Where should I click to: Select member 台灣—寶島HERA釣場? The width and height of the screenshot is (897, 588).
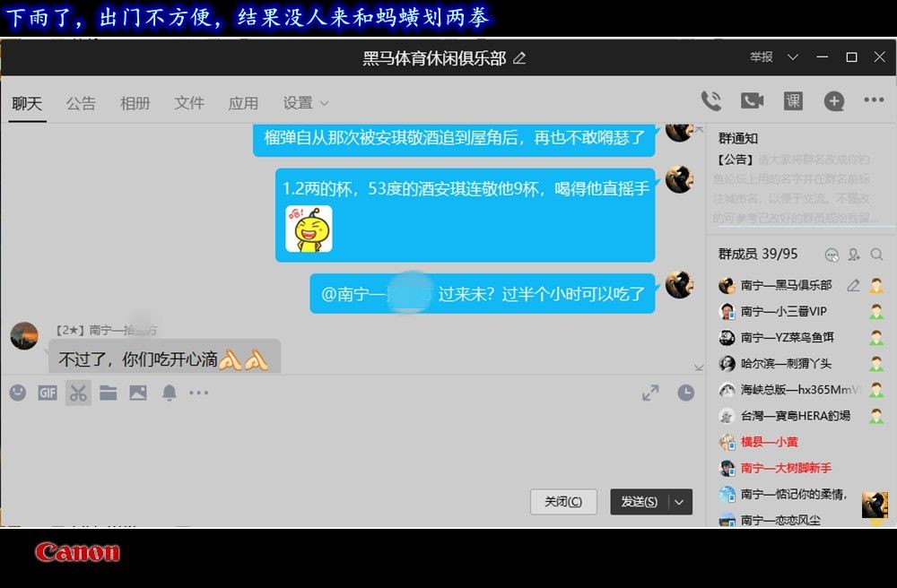(x=800, y=416)
